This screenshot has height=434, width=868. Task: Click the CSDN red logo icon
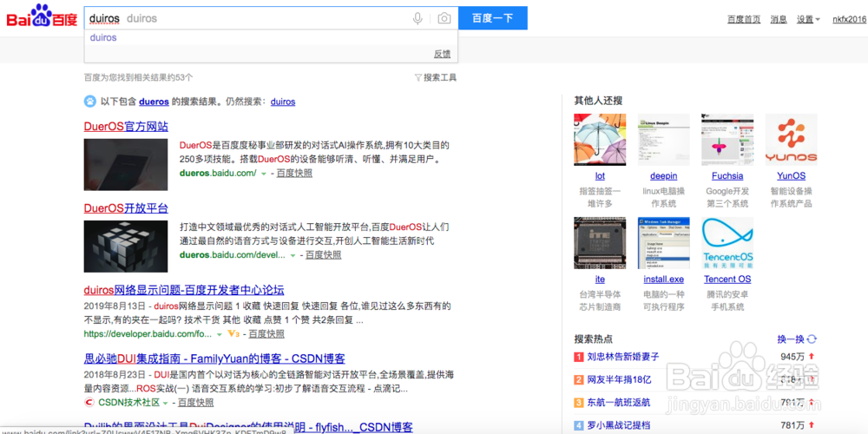point(89,403)
